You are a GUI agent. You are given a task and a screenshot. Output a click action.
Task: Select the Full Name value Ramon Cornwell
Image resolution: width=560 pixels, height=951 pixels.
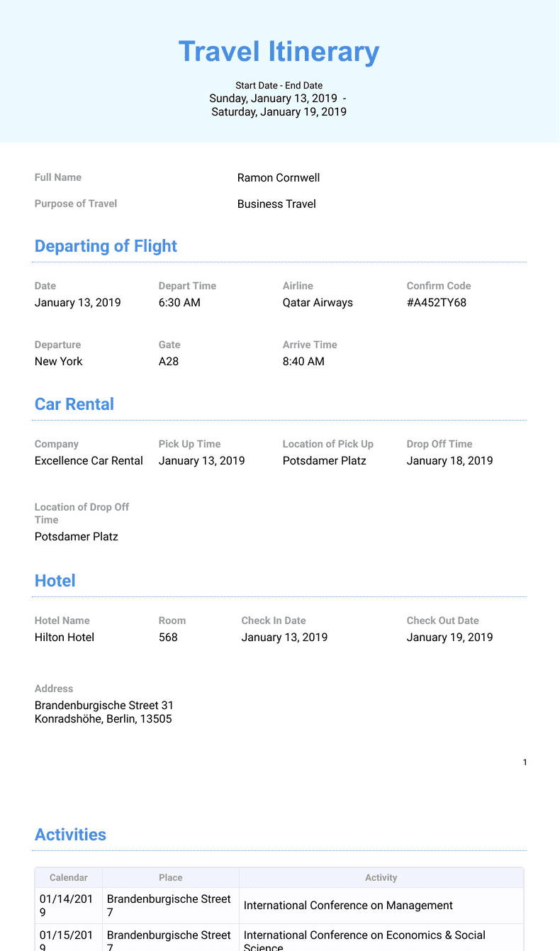[279, 178]
